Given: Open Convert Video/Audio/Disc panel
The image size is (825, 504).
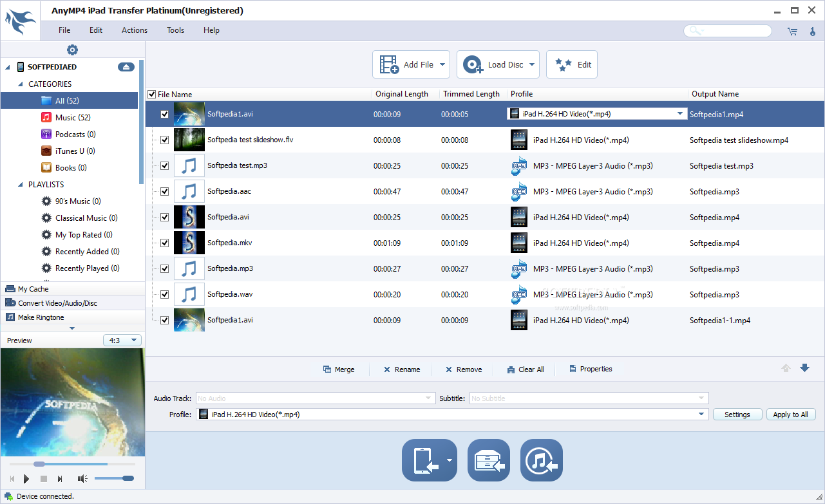Looking at the screenshot, I should pos(73,303).
